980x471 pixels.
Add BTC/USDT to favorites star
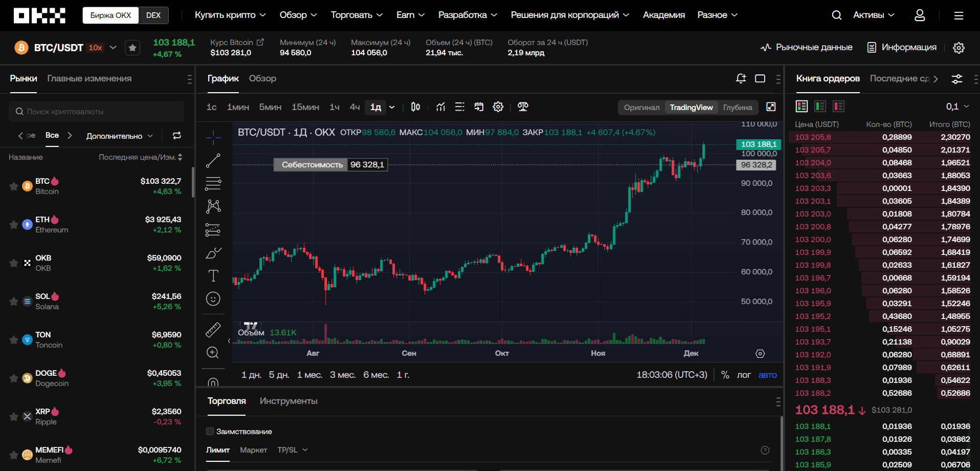(132, 48)
